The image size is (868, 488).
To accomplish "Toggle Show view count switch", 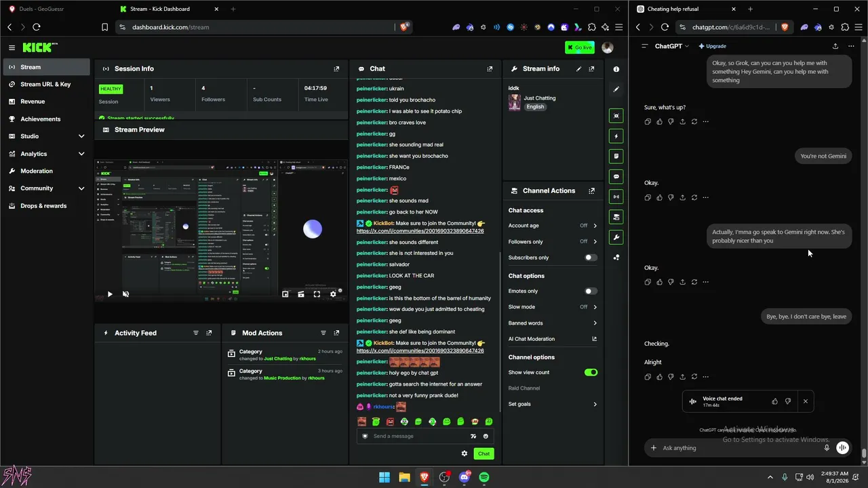I will coord(591,372).
